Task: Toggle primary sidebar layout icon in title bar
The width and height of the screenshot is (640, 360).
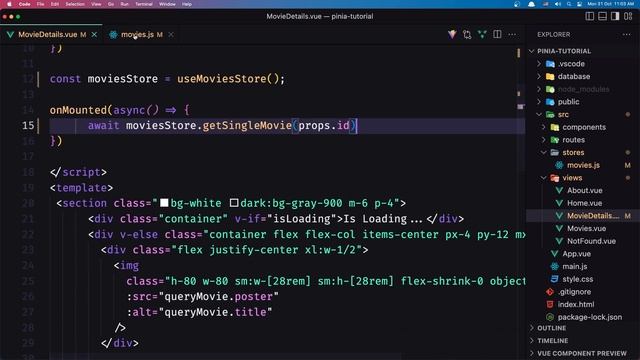Action: 589,16
